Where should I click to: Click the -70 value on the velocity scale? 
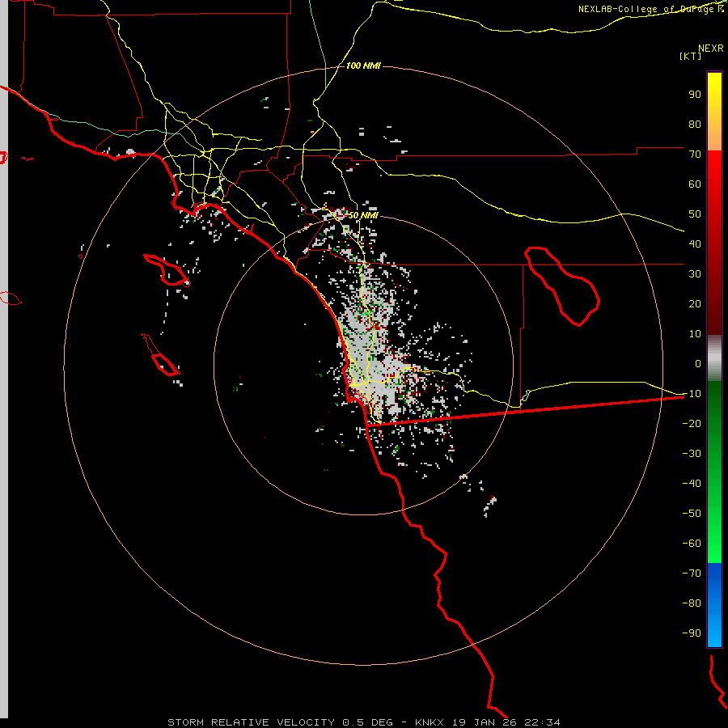pos(692,574)
